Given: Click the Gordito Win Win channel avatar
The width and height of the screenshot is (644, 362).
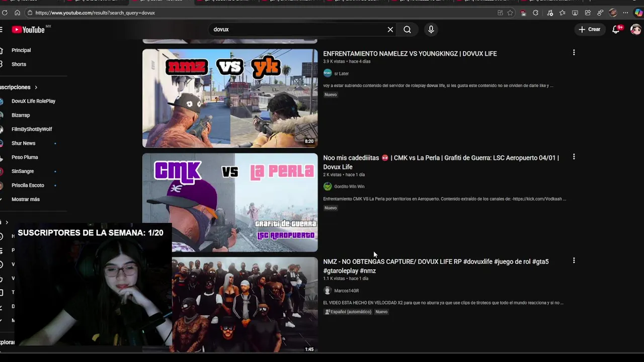Looking at the screenshot, I should coord(328,187).
